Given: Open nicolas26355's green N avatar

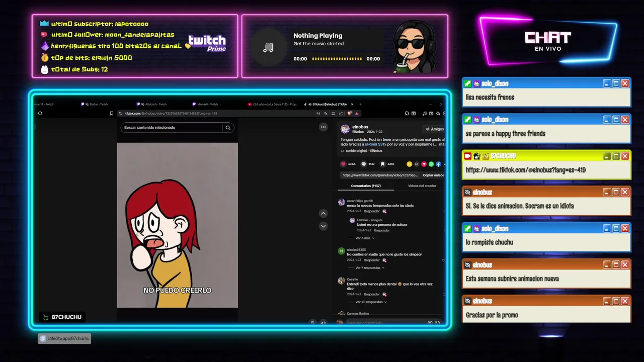Looking at the screenshot, I should pos(342,251).
